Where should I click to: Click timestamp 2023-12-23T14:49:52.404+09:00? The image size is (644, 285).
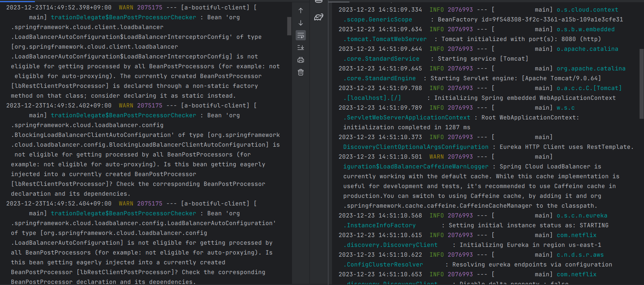point(59,203)
